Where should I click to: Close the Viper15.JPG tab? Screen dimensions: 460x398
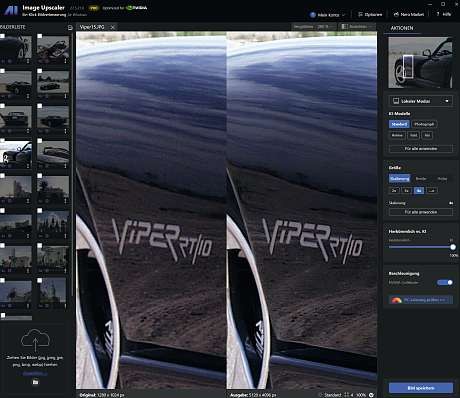pos(113,27)
